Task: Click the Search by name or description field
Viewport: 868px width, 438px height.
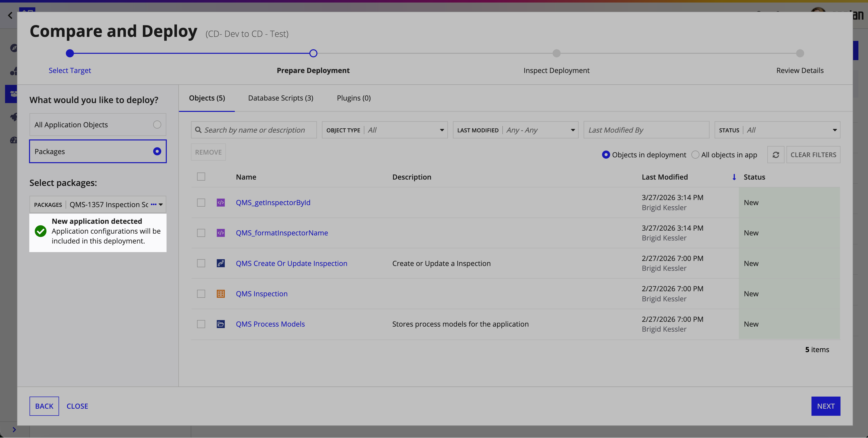Action: click(x=254, y=130)
